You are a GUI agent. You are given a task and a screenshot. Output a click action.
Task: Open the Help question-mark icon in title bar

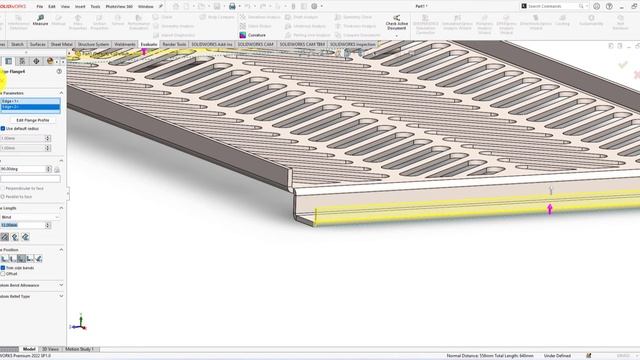click(609, 6)
